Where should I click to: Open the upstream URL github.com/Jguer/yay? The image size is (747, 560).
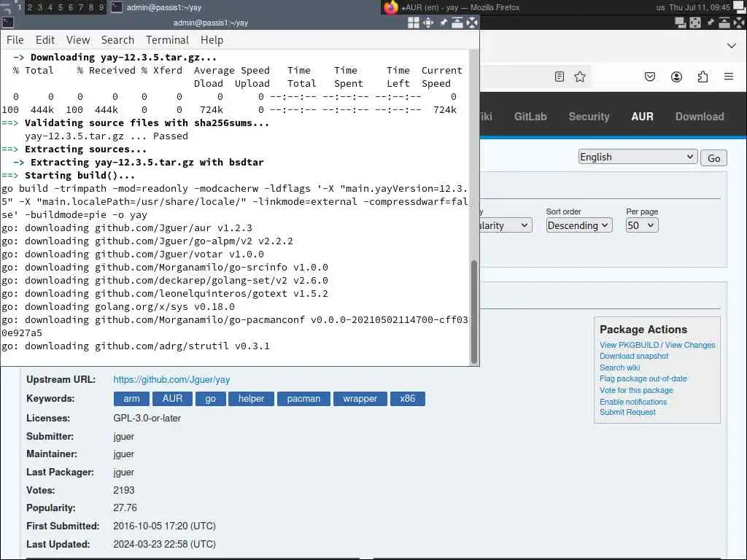171,379
